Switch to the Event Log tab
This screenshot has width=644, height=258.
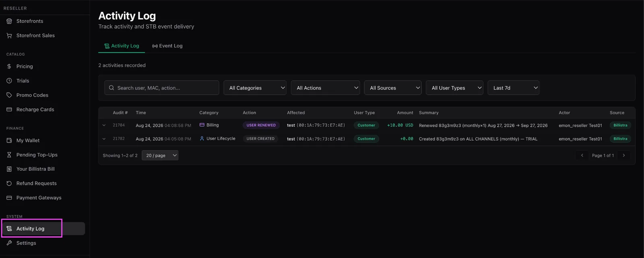click(167, 46)
